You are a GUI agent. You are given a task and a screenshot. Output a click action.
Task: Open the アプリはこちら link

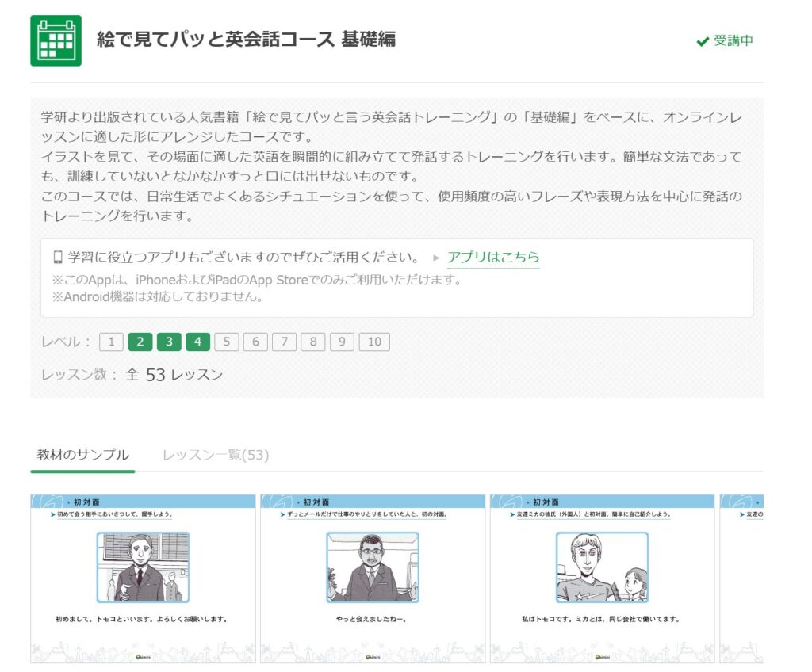point(493,258)
